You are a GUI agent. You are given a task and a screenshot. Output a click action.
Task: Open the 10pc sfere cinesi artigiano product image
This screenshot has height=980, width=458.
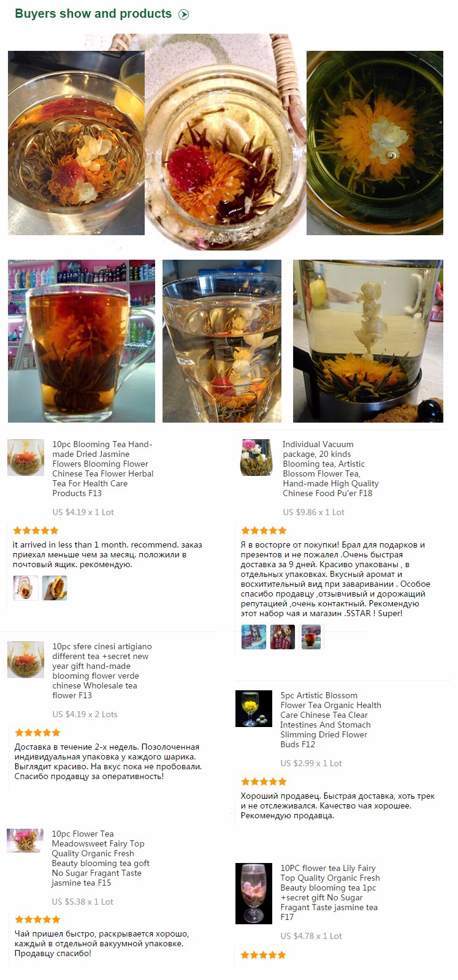pos(26,660)
